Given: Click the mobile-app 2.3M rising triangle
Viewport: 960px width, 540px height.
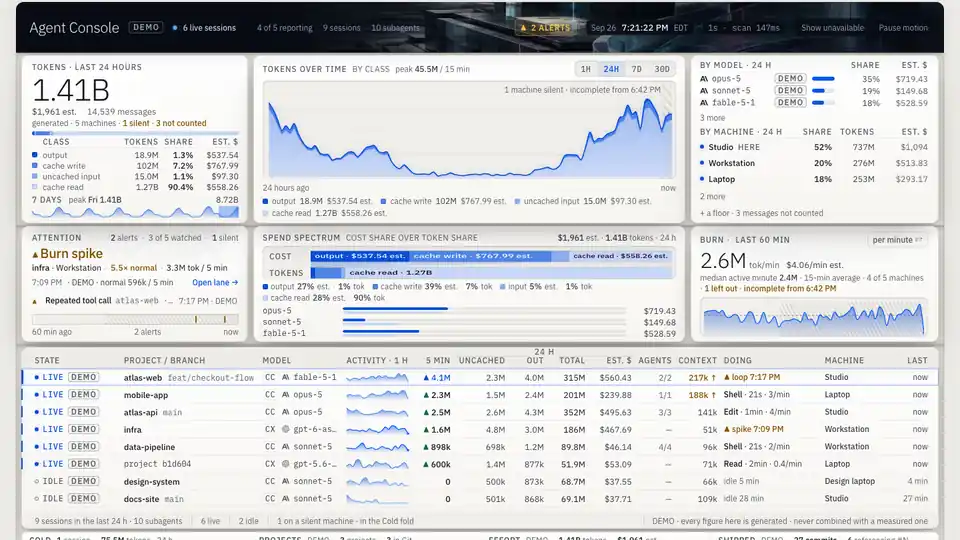Looking at the screenshot, I should (426, 395).
